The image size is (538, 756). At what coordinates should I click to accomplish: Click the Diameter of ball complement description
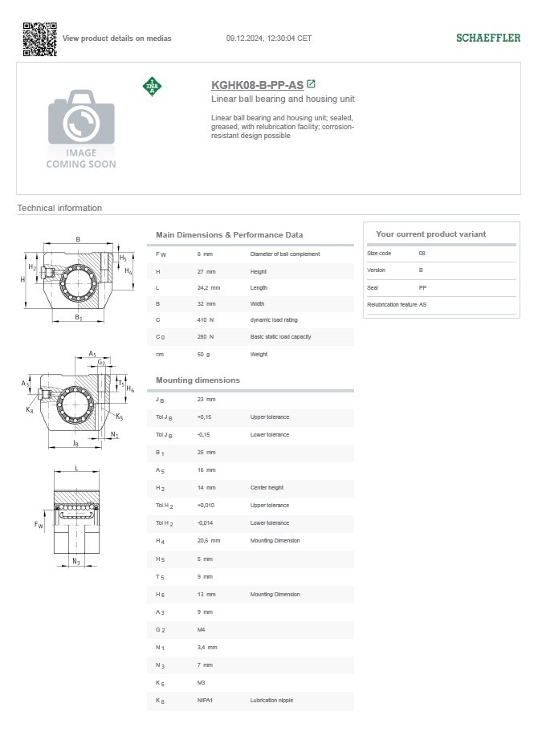[x=285, y=254]
